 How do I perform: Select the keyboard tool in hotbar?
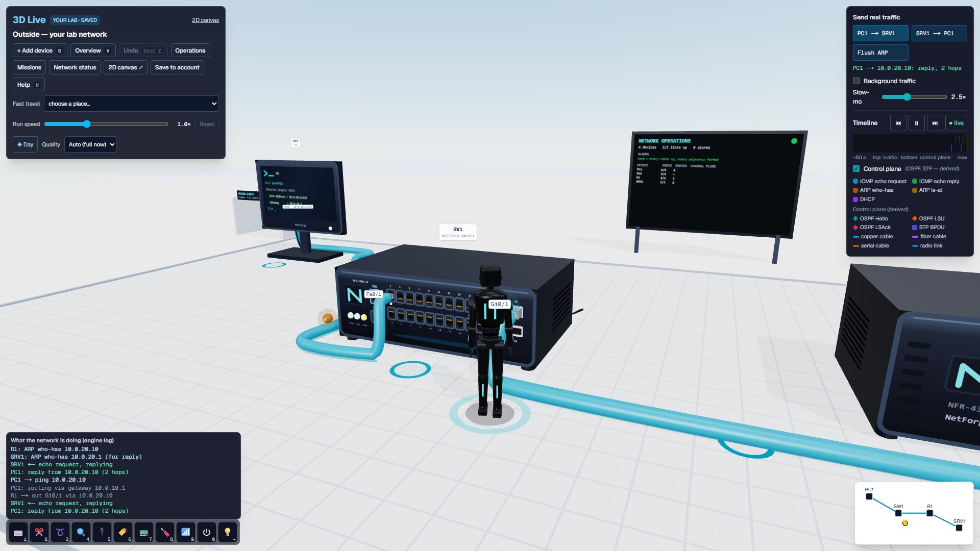tap(18, 533)
